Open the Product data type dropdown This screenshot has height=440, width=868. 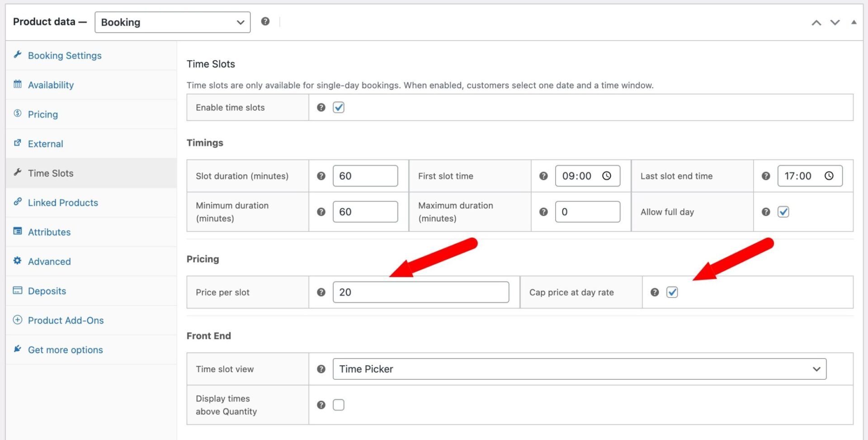click(172, 22)
